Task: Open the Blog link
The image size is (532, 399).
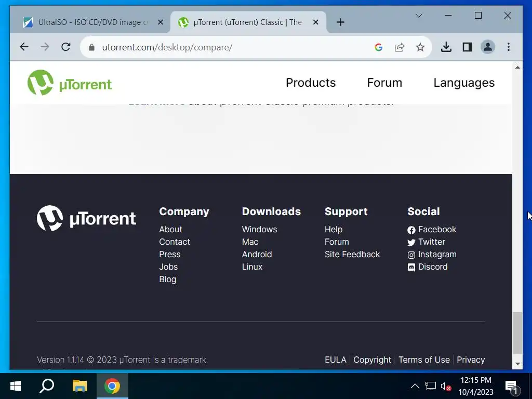Action: click(168, 280)
